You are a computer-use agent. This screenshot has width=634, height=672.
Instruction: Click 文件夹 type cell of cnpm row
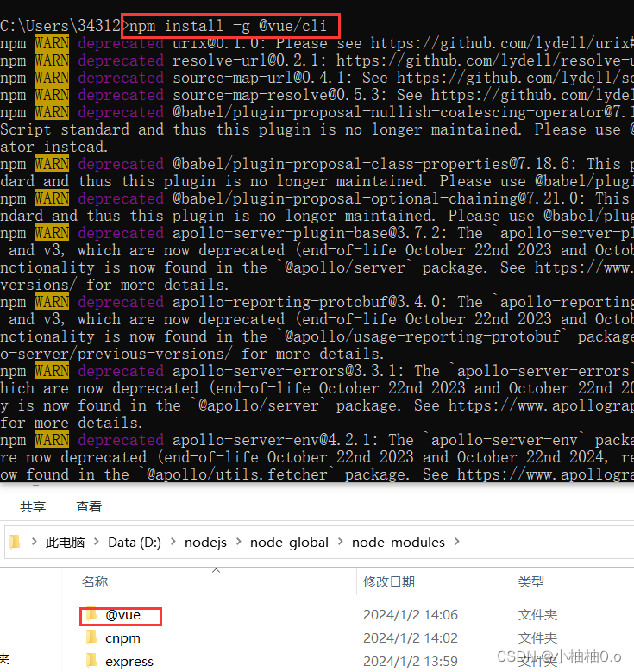[537, 638]
